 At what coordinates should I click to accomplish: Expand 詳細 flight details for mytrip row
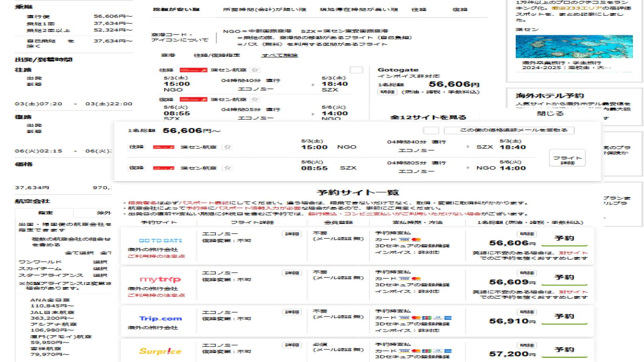coord(291,273)
